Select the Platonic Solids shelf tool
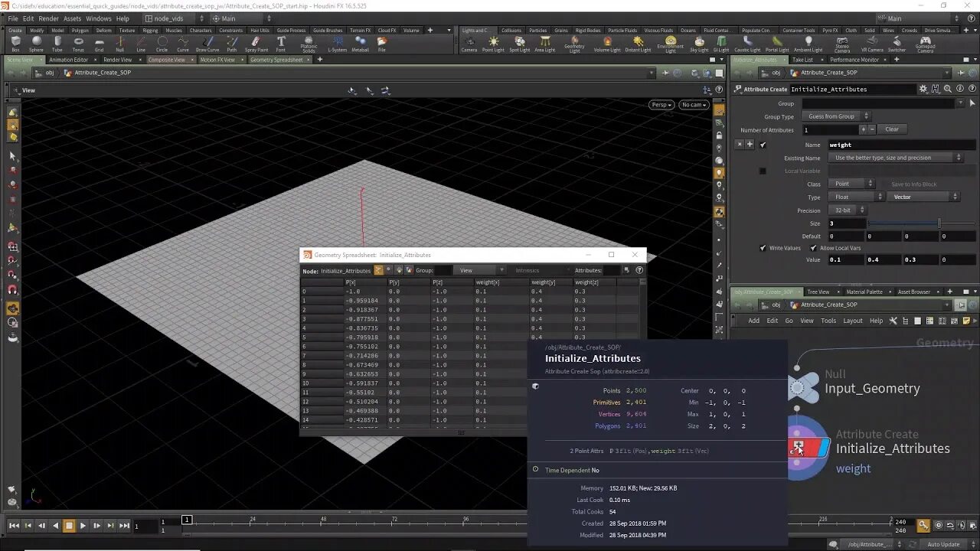Image resolution: width=980 pixels, height=551 pixels. [x=309, y=44]
